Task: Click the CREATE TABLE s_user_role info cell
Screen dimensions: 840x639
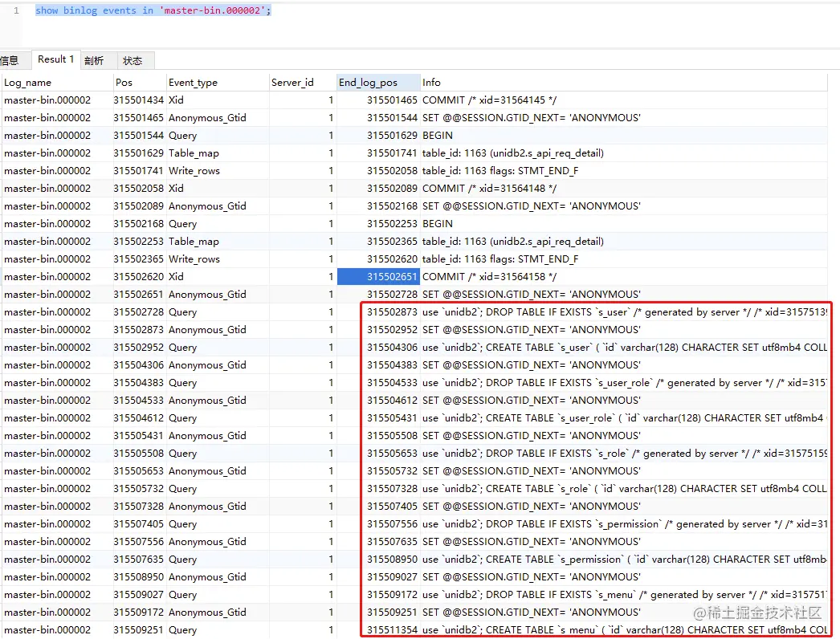Action: click(623, 418)
